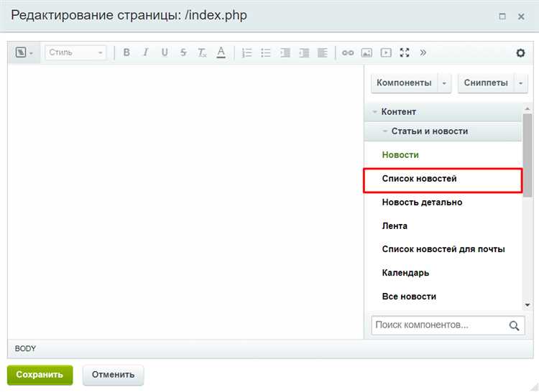Click the scroll down arrow of components list
The width and height of the screenshot is (539, 392).
coord(528,305)
